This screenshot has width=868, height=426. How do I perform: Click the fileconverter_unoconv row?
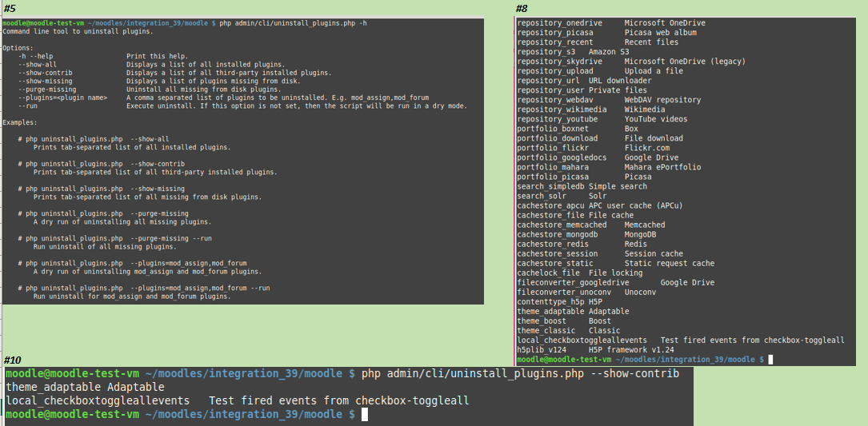[586, 292]
